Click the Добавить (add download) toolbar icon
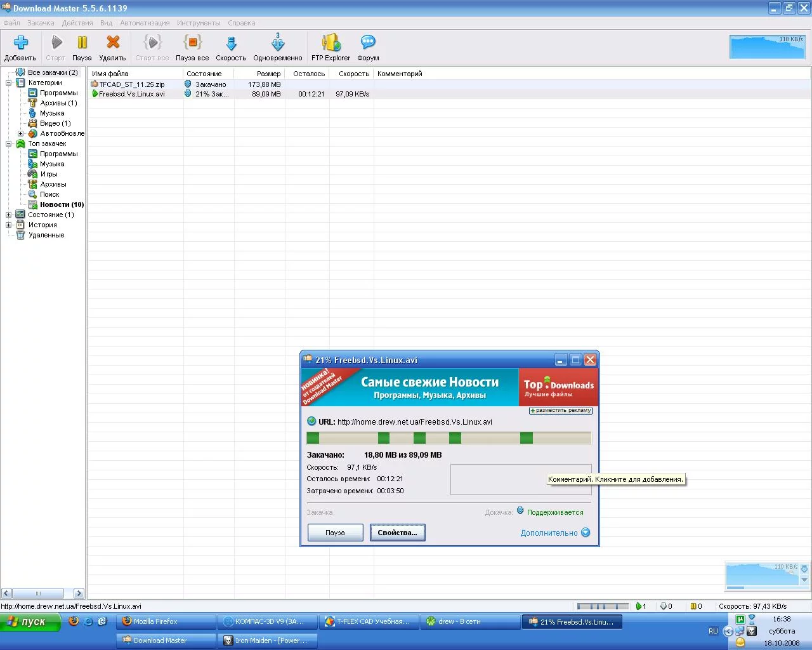Screen dimensions: 812x650 [x=20, y=48]
